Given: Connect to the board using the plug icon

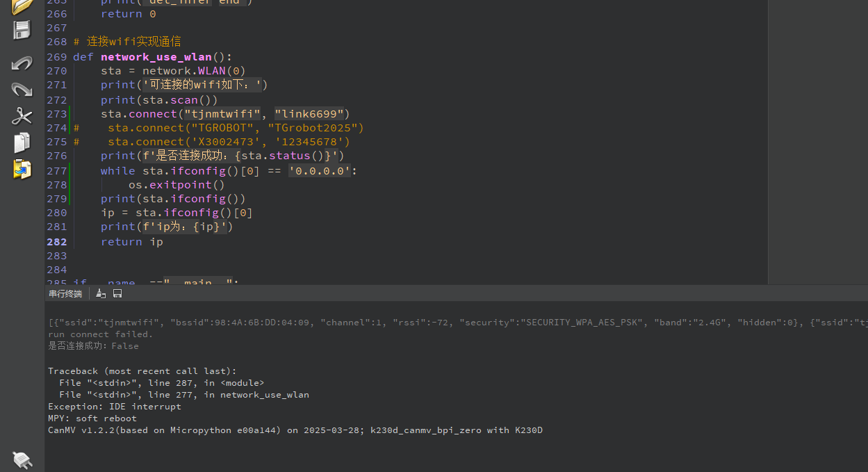Looking at the screenshot, I should click(22, 459).
